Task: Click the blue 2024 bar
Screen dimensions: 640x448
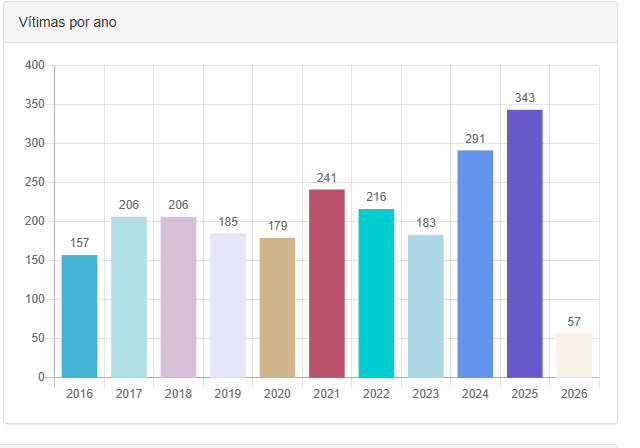Action: tap(475, 264)
